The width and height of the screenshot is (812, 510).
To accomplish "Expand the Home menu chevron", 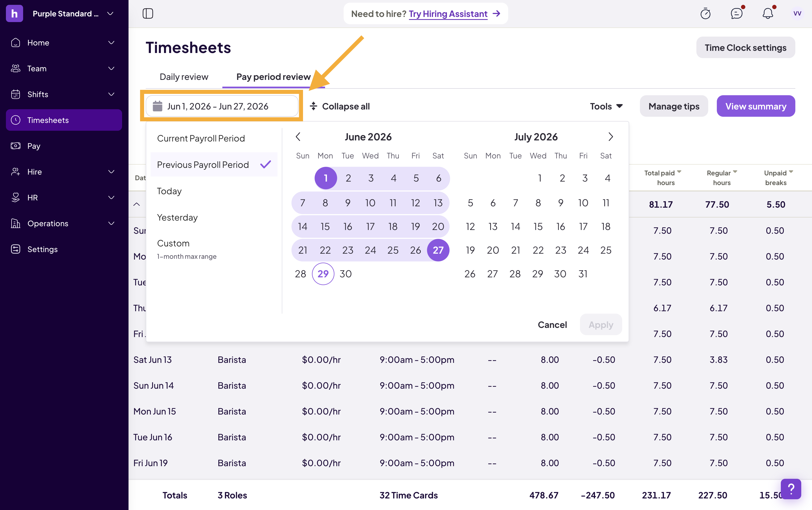I will coord(111,43).
